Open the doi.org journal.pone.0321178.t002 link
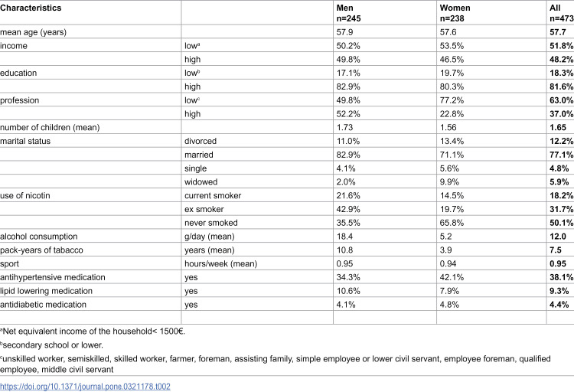This screenshot has width=574, height=392. click(x=85, y=387)
